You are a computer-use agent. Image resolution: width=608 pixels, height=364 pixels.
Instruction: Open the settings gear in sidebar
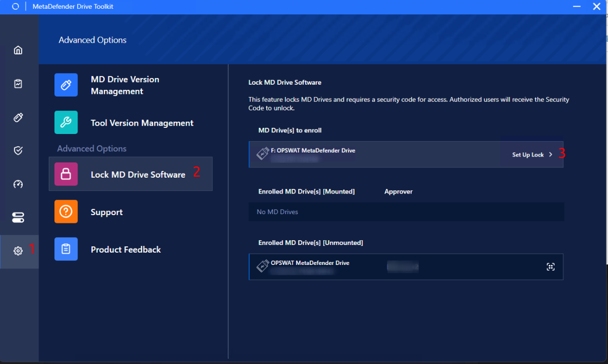pos(18,251)
